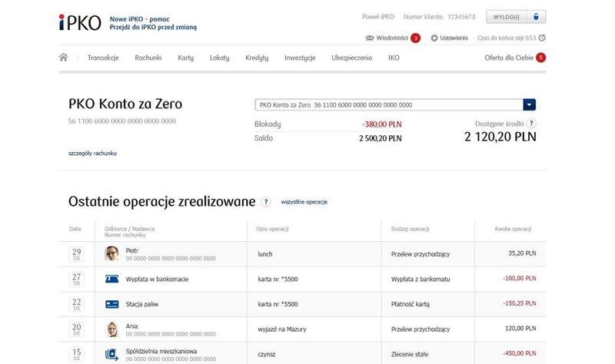Open the wszystkie operacje link
The height and width of the screenshot is (364, 615).
[x=304, y=202]
